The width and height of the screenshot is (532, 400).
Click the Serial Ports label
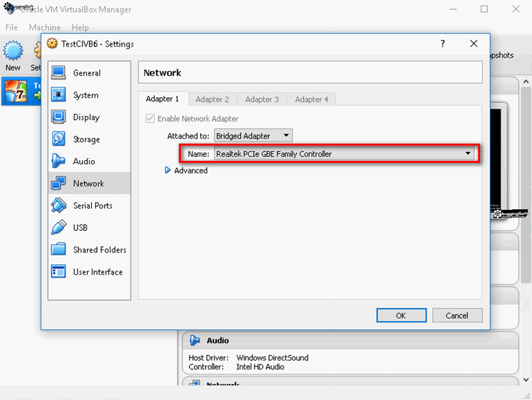click(92, 206)
